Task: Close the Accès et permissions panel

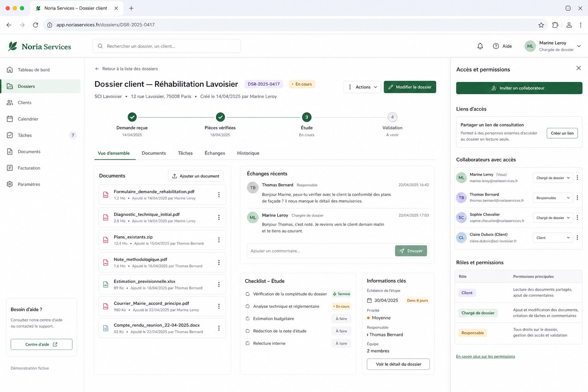Action: point(578,68)
